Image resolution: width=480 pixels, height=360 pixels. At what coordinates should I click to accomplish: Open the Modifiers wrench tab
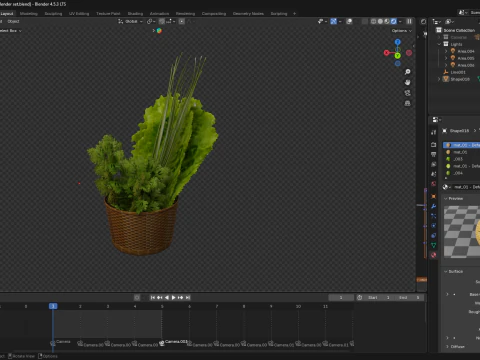click(433, 206)
